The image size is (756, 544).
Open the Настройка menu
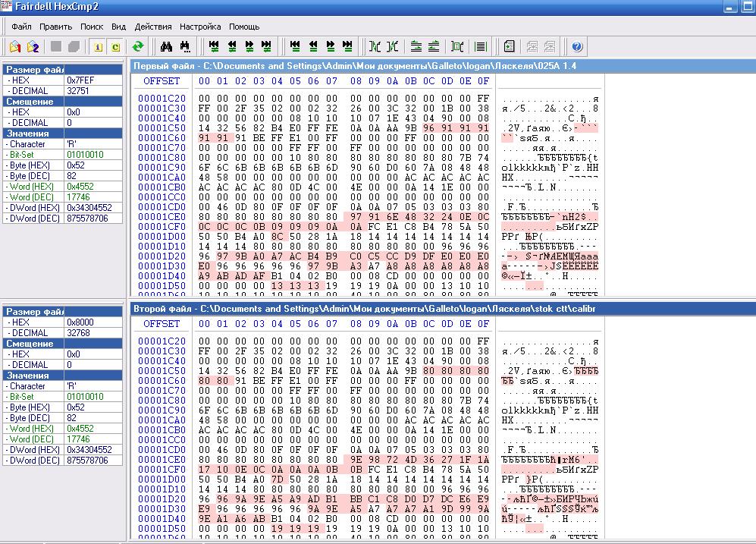(x=200, y=27)
